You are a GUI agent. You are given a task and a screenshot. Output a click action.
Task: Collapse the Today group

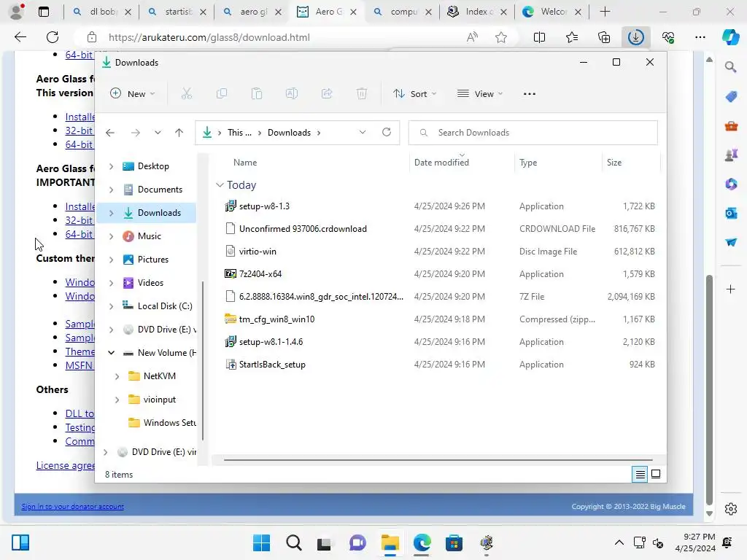[220, 184]
